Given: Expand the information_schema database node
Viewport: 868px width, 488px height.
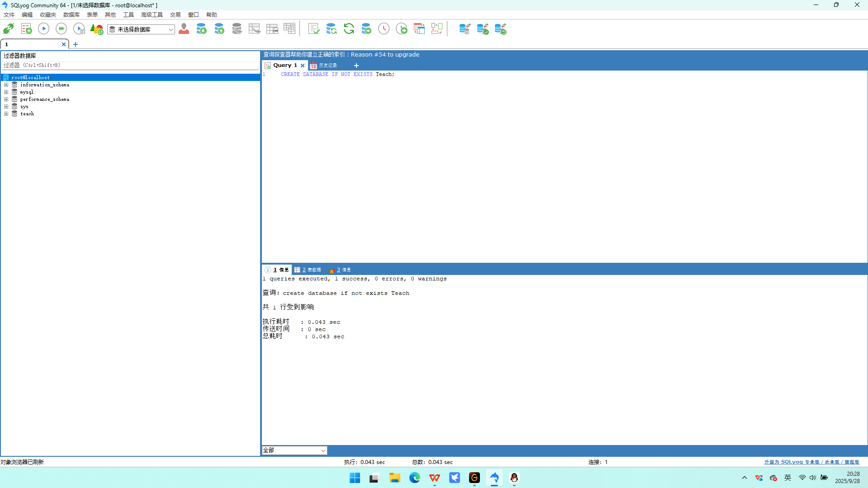Looking at the screenshot, I should pyautogui.click(x=6, y=85).
